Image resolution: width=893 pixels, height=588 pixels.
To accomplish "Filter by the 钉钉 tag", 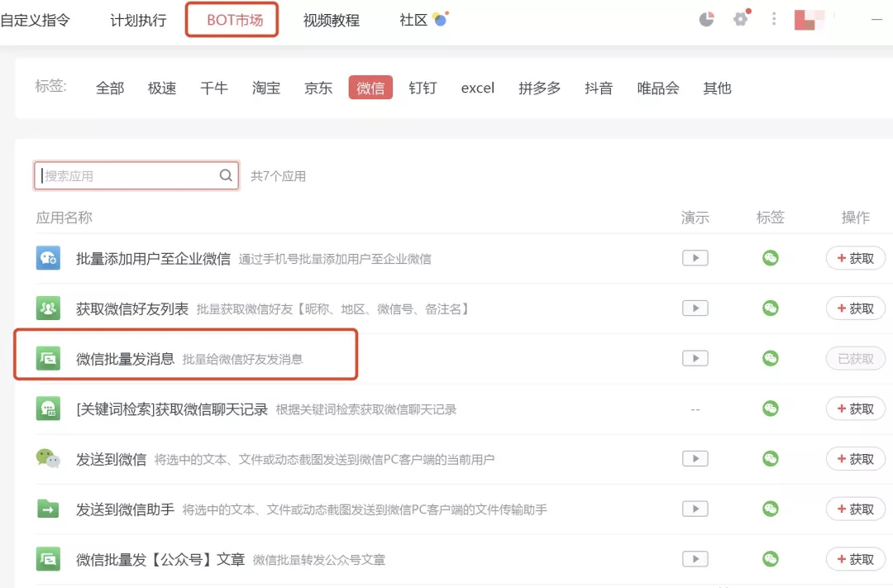I will 423,88.
